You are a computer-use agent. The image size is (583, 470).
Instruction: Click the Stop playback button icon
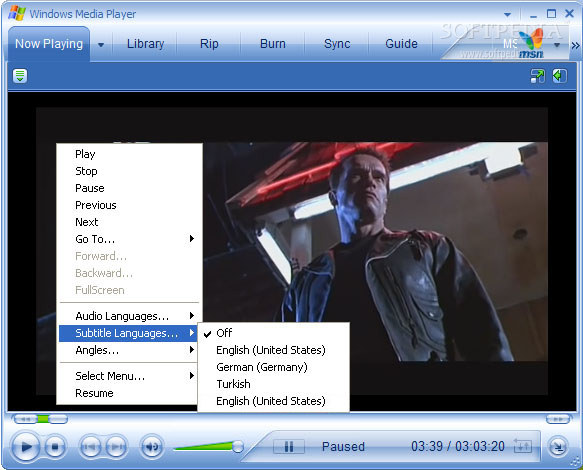[x=55, y=447]
